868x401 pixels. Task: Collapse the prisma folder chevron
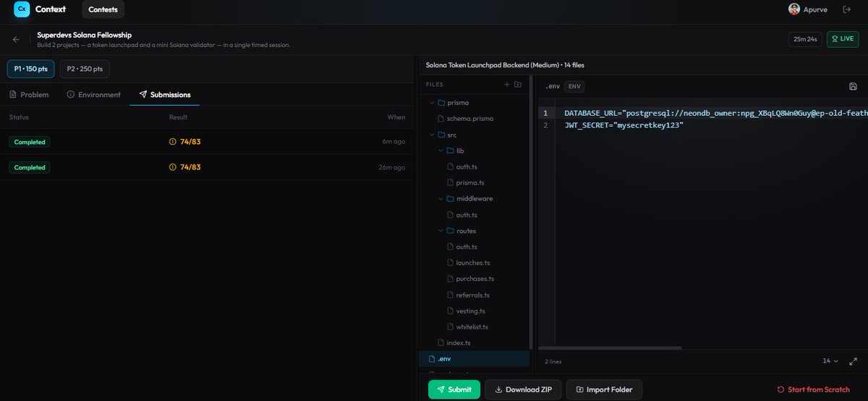pos(432,103)
